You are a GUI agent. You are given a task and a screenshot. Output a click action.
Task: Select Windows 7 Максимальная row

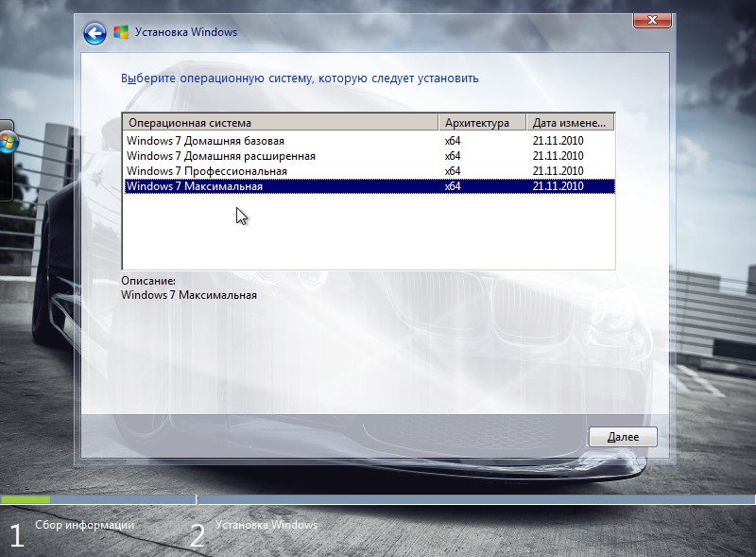369,186
